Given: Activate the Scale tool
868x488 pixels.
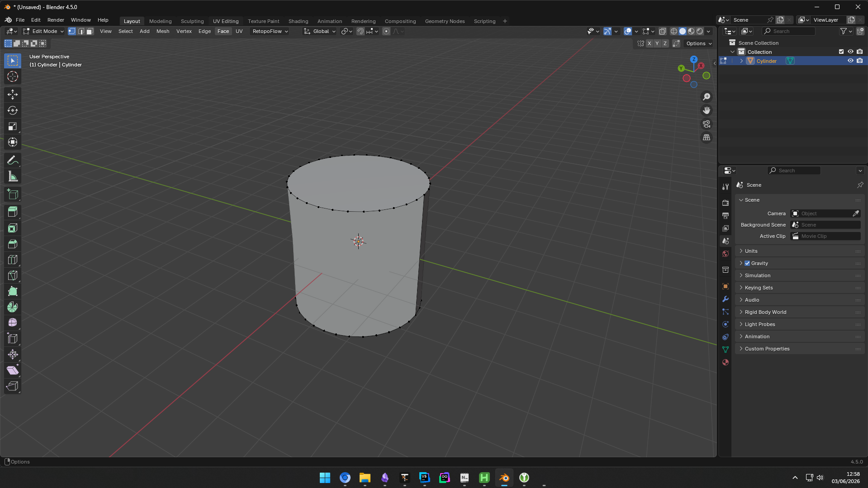Looking at the screenshot, I should point(13,126).
